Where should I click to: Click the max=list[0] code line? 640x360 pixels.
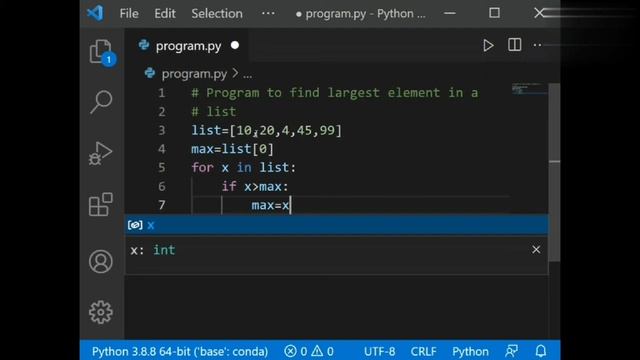click(x=232, y=149)
